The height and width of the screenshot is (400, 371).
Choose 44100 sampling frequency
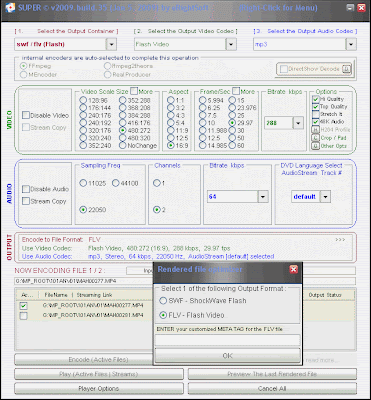(x=115, y=183)
